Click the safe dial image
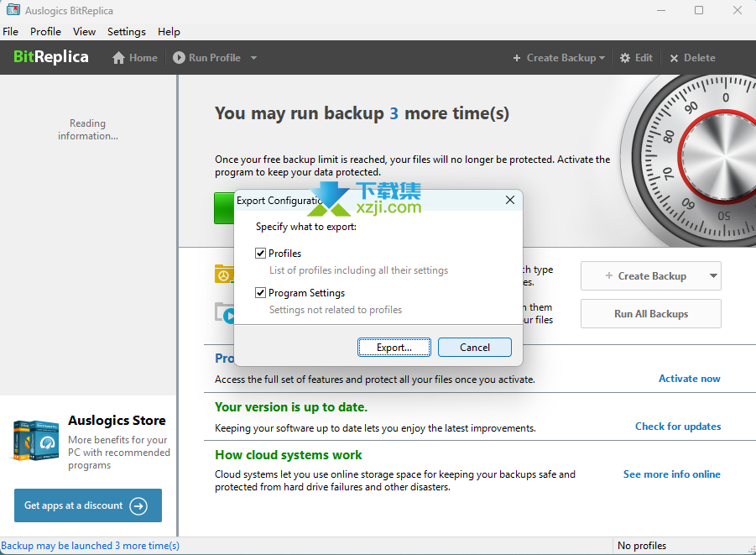The width and height of the screenshot is (756, 555). (x=689, y=160)
